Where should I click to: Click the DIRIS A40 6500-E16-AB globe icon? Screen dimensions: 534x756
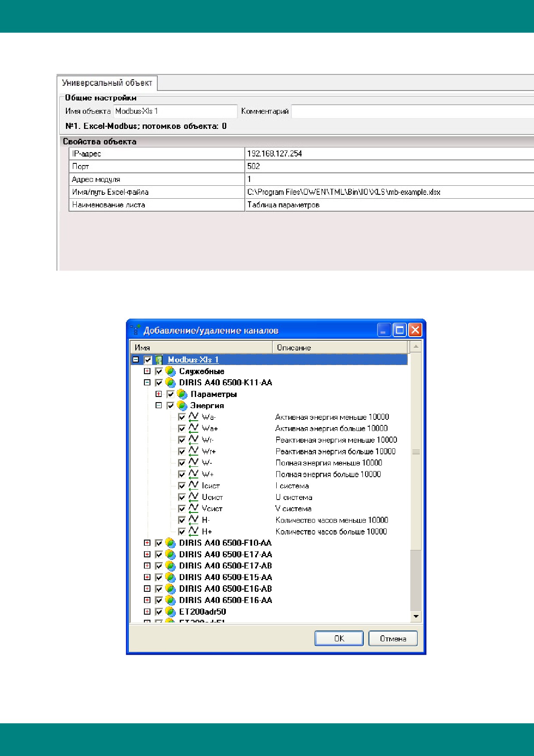click(x=171, y=588)
